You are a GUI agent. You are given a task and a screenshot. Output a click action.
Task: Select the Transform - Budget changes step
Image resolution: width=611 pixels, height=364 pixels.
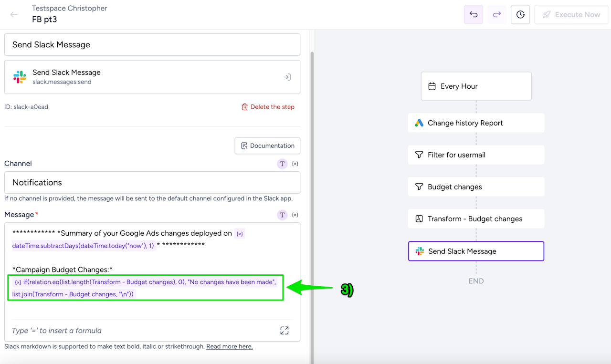476,219
